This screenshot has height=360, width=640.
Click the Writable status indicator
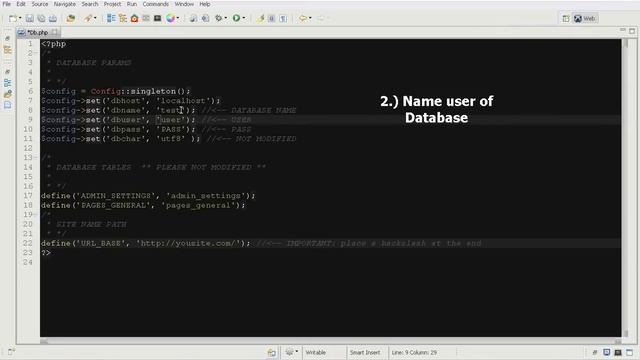coord(316,352)
